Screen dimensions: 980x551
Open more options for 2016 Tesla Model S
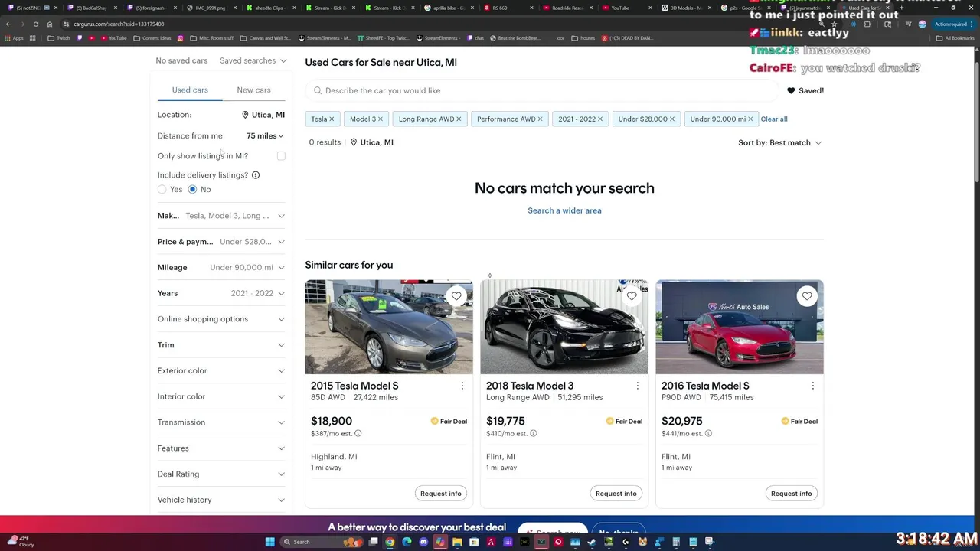tap(812, 386)
